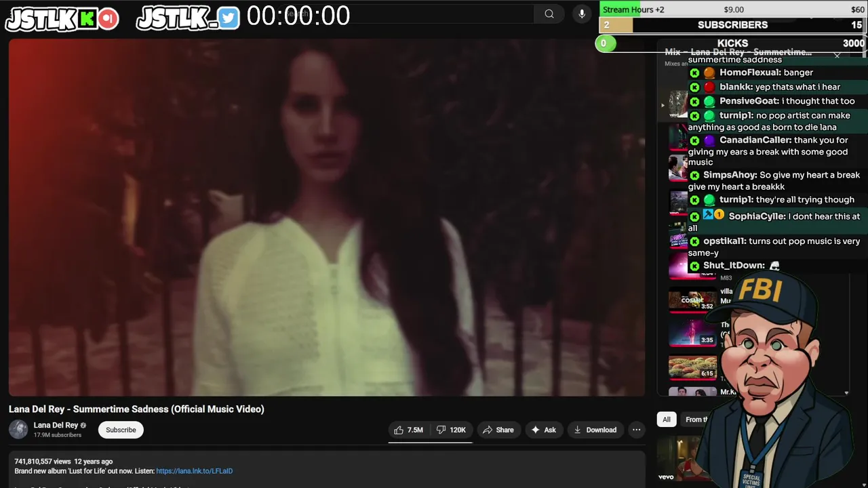Click the scroll-down arrow of playlist panel
This screenshot has height=488, width=868.
(x=846, y=393)
